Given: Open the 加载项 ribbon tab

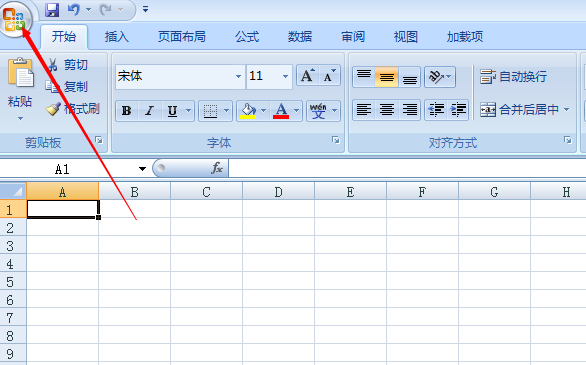Looking at the screenshot, I should [465, 37].
